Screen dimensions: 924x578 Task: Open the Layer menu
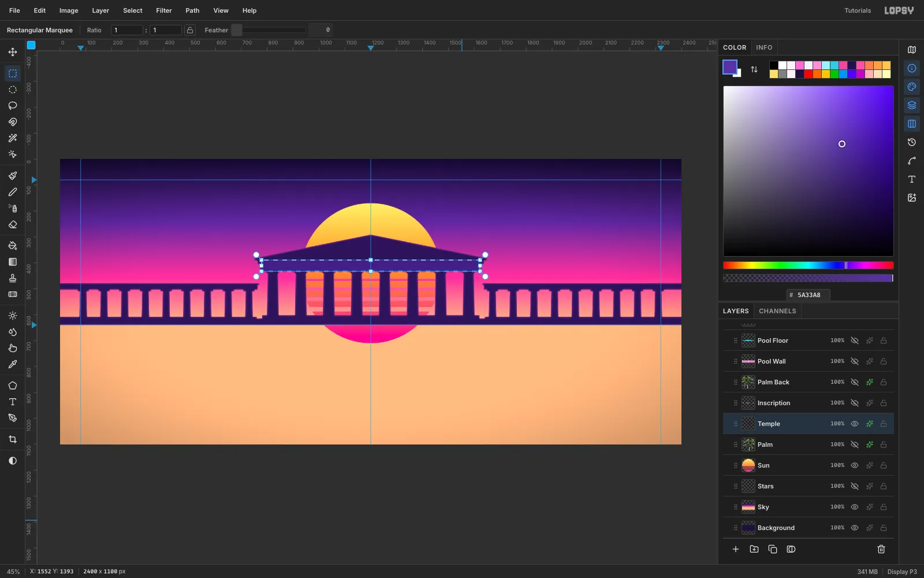(x=100, y=10)
